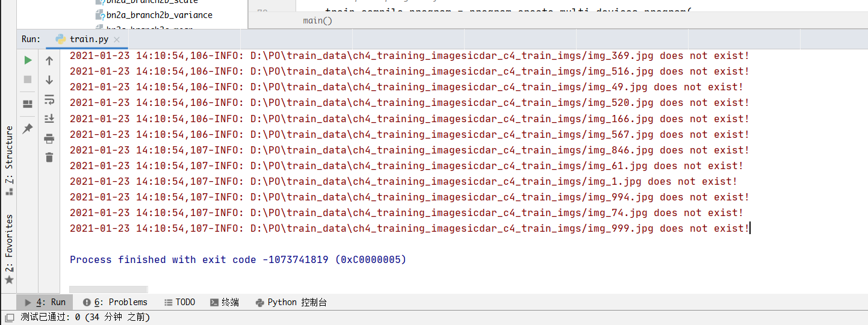Move down the stack trace with the down arrow
This screenshot has width=868, height=325.
tap(49, 79)
